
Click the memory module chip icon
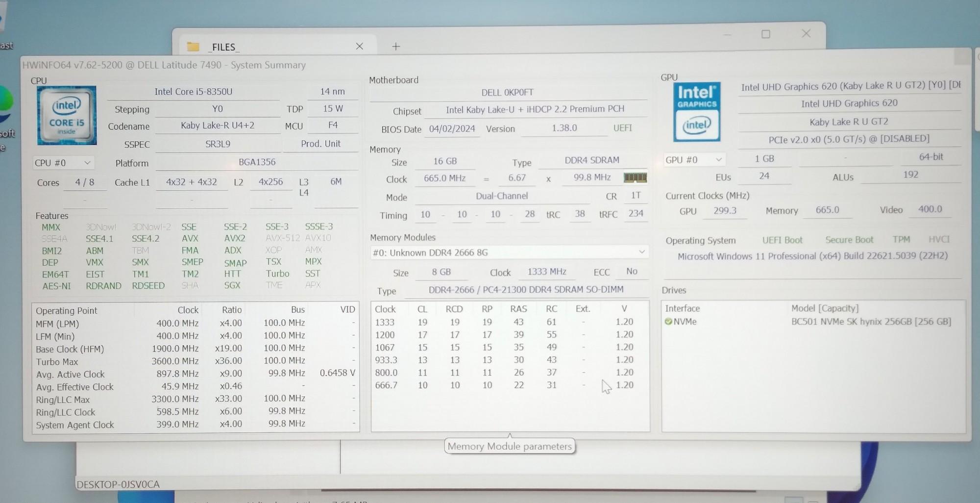pos(635,177)
